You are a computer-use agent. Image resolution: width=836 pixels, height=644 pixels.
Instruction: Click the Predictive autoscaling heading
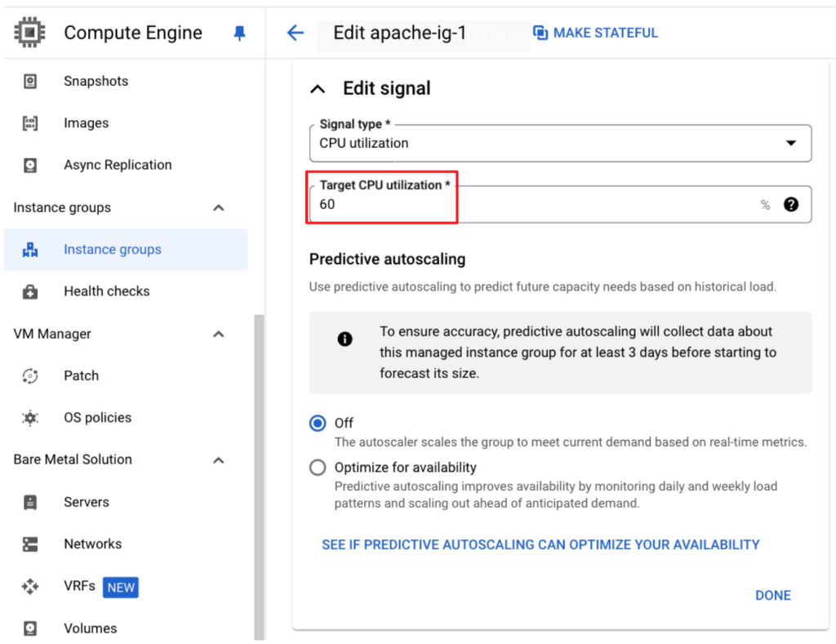click(x=387, y=260)
